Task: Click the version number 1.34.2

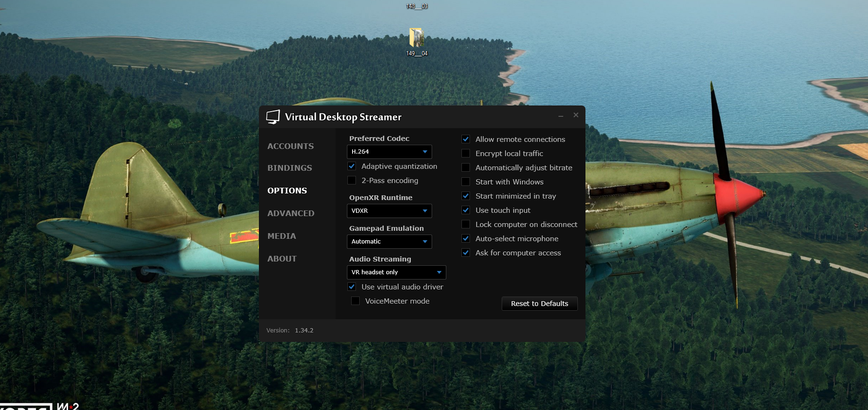Action: [304, 331]
